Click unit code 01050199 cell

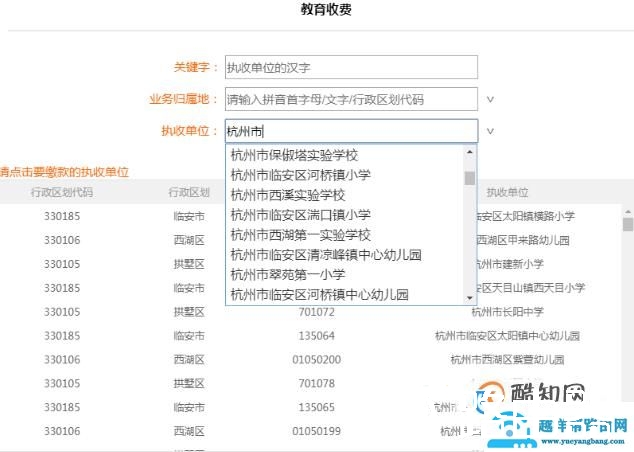coord(316,431)
